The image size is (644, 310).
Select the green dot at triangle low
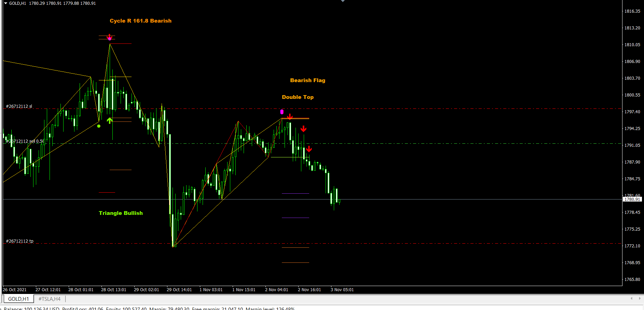[99, 126]
